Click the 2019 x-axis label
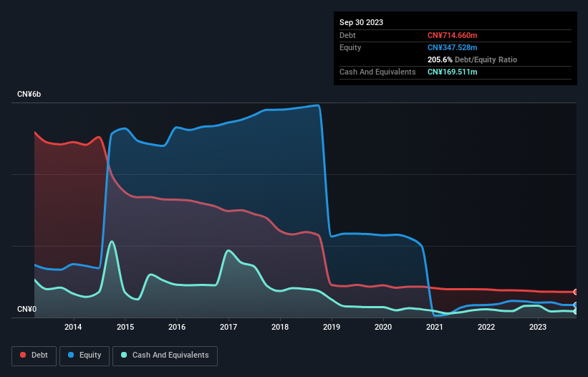The width and height of the screenshot is (588, 377). pyautogui.click(x=332, y=327)
